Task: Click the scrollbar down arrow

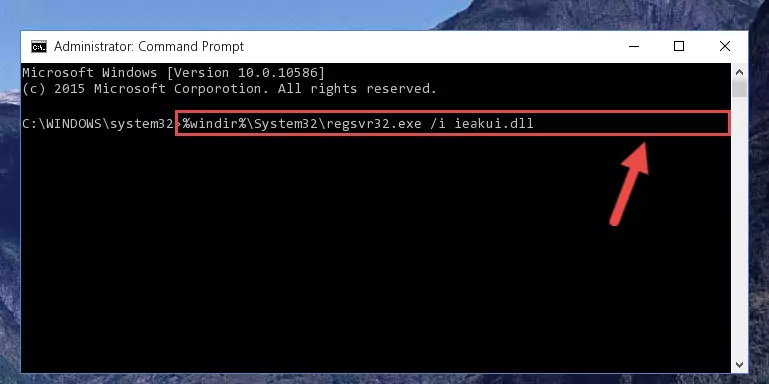Action: tap(740, 364)
